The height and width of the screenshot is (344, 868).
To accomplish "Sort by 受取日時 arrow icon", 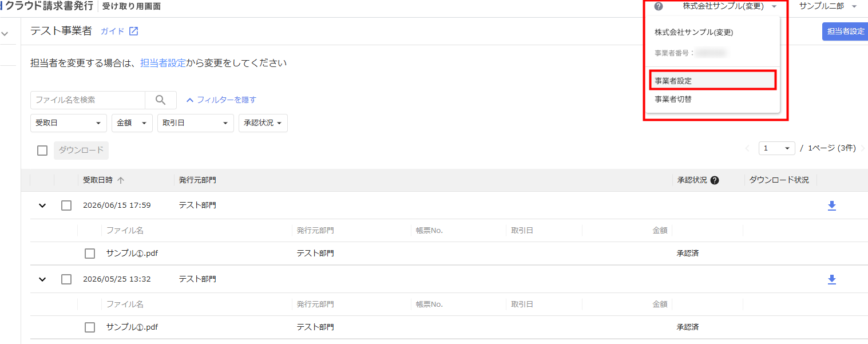I will (x=121, y=180).
